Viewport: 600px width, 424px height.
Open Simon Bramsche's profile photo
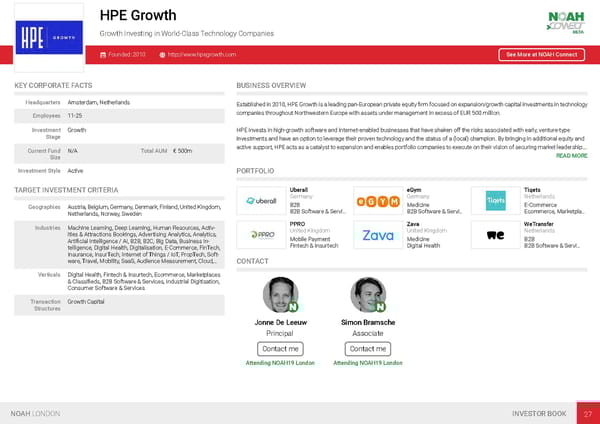(x=367, y=294)
